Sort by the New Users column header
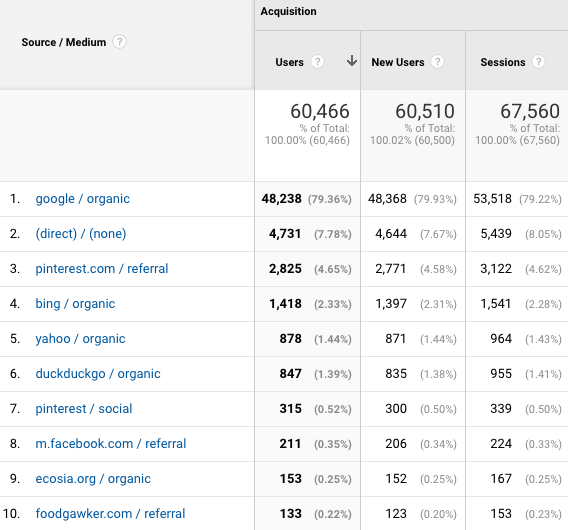The image size is (568, 530). [x=398, y=62]
